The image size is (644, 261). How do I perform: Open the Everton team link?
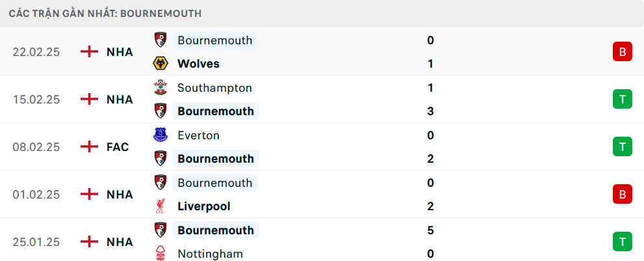tap(198, 135)
